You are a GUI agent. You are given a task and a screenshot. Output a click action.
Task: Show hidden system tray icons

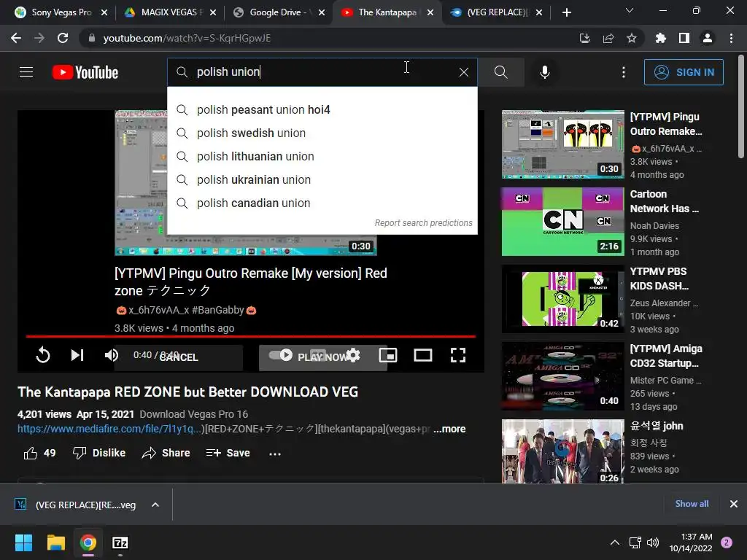tap(615, 542)
